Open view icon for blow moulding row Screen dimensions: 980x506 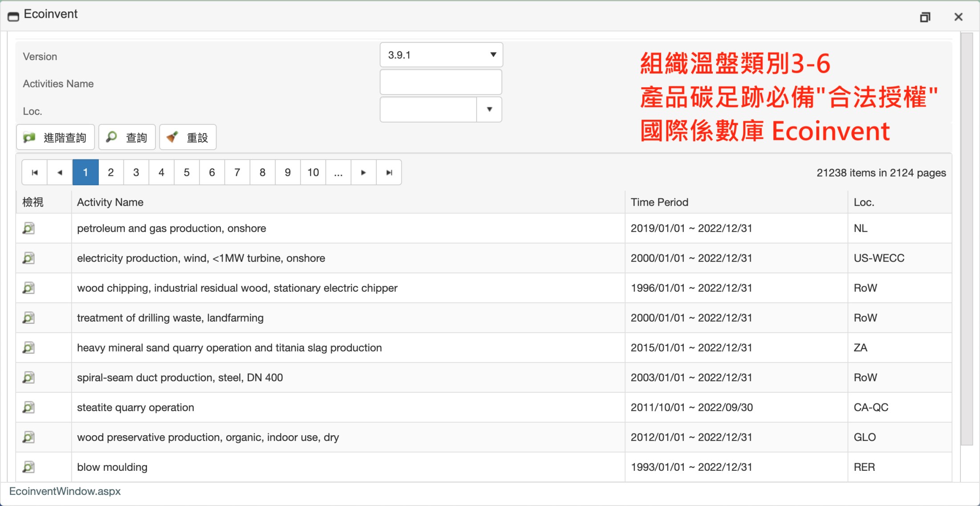pos(29,467)
